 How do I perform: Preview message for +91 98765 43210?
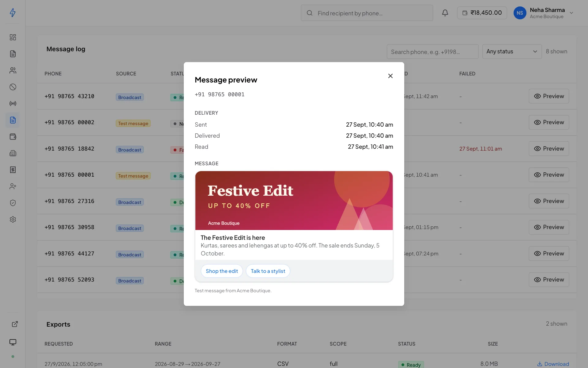click(x=549, y=96)
